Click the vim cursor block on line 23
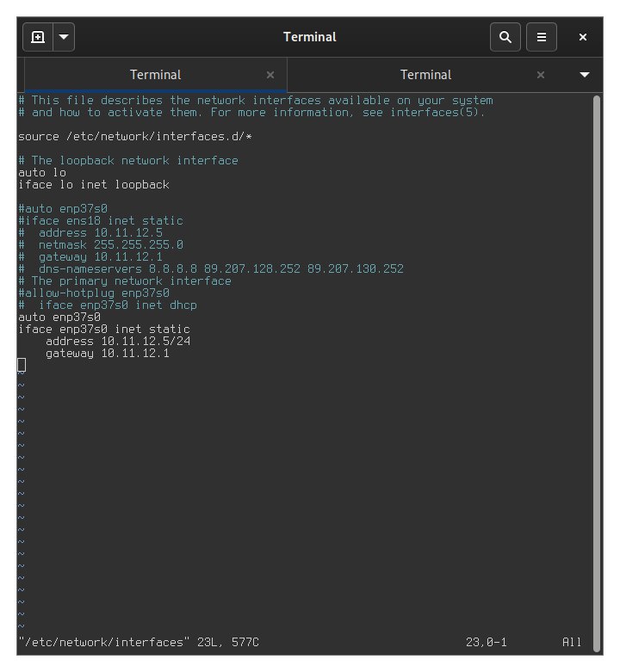 pyautogui.click(x=22, y=365)
